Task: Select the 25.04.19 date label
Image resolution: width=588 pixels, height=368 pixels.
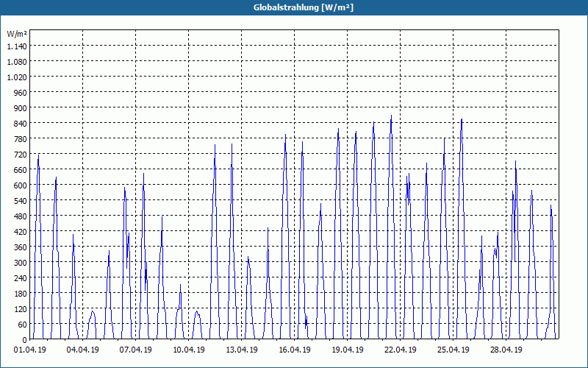Action: point(453,350)
